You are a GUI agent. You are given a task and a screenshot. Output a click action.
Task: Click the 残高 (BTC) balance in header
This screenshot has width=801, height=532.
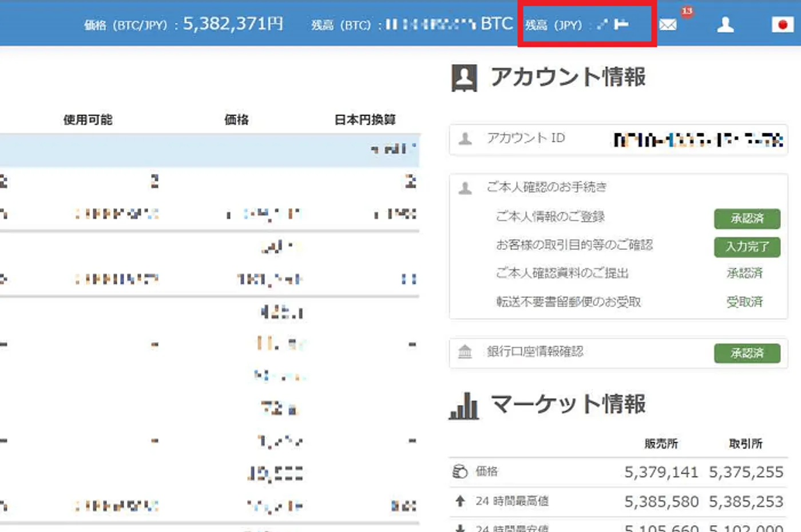(412, 24)
